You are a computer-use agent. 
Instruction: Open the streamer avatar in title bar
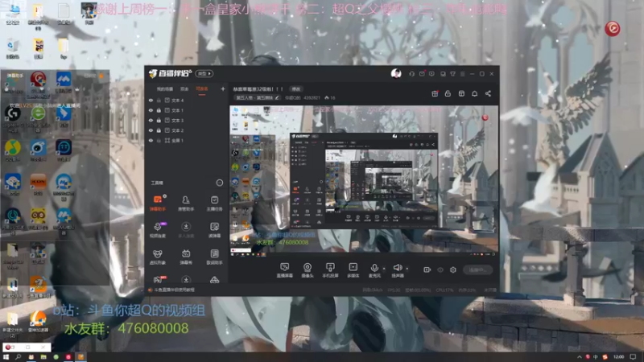click(x=396, y=73)
